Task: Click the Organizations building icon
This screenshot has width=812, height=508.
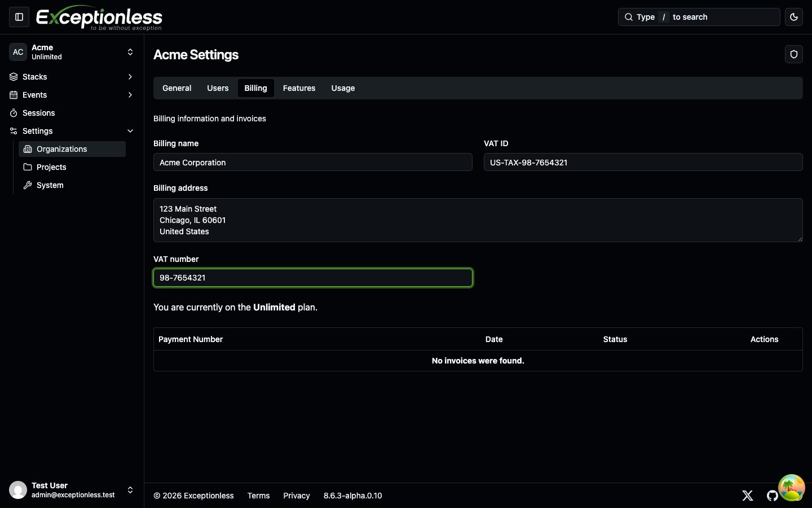Action: coord(28,149)
